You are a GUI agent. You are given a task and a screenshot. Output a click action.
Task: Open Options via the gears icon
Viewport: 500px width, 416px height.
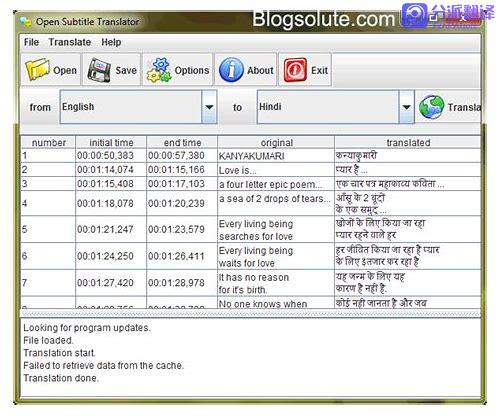click(x=159, y=70)
